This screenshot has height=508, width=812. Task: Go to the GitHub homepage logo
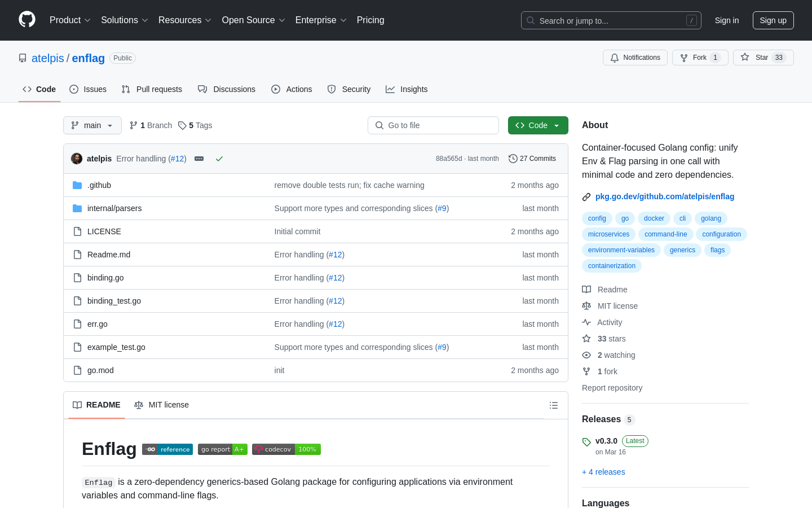point(27,20)
